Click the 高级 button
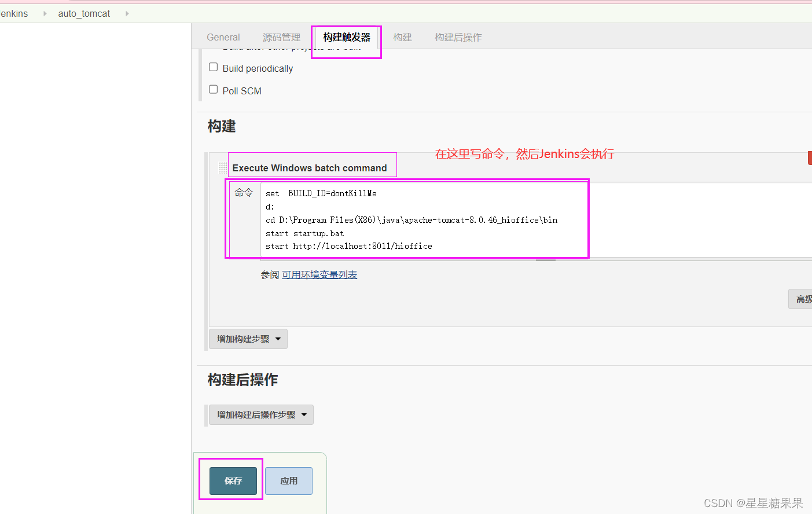Viewport: 812px width, 514px height. click(x=804, y=299)
